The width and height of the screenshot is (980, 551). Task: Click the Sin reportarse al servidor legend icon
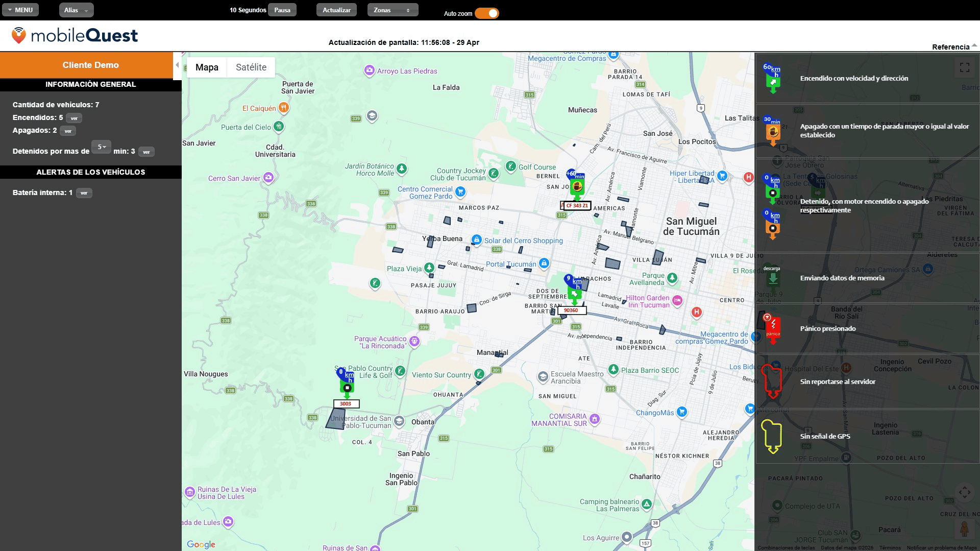click(772, 382)
